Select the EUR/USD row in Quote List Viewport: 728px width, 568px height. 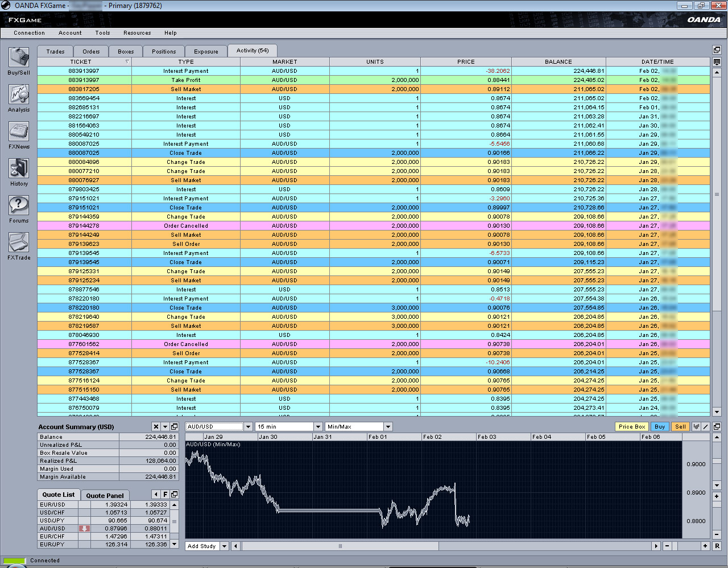pos(104,504)
